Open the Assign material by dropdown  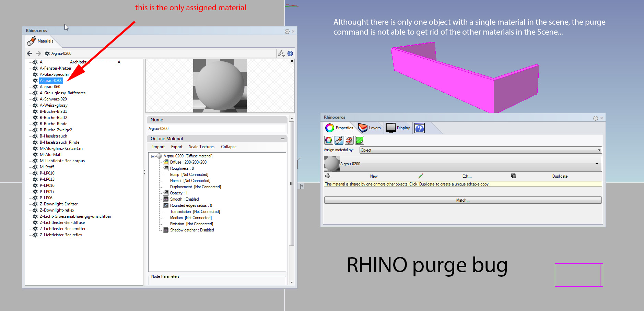coord(480,150)
